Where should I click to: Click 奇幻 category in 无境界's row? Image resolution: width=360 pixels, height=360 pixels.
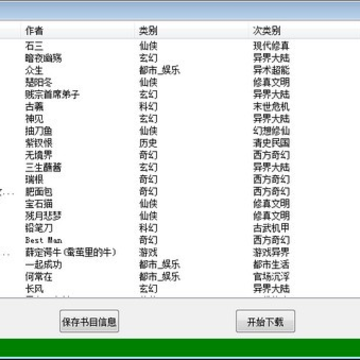[x=148, y=155]
